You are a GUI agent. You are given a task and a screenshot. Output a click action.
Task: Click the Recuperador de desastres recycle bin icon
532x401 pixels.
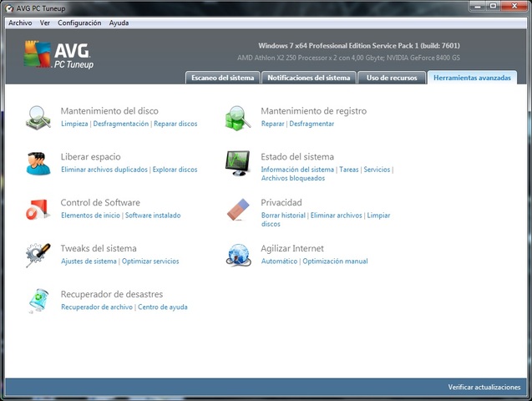pyautogui.click(x=38, y=301)
